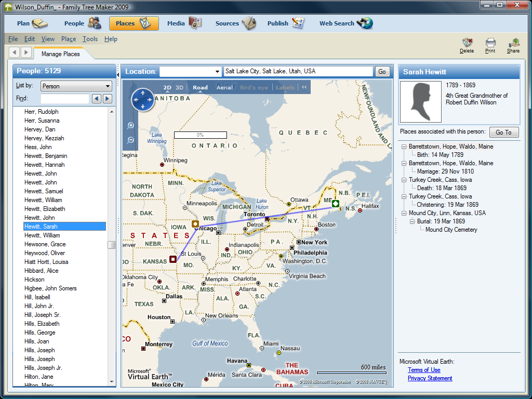
Task: Open the Web Search workspace
Action: pyautogui.click(x=346, y=23)
